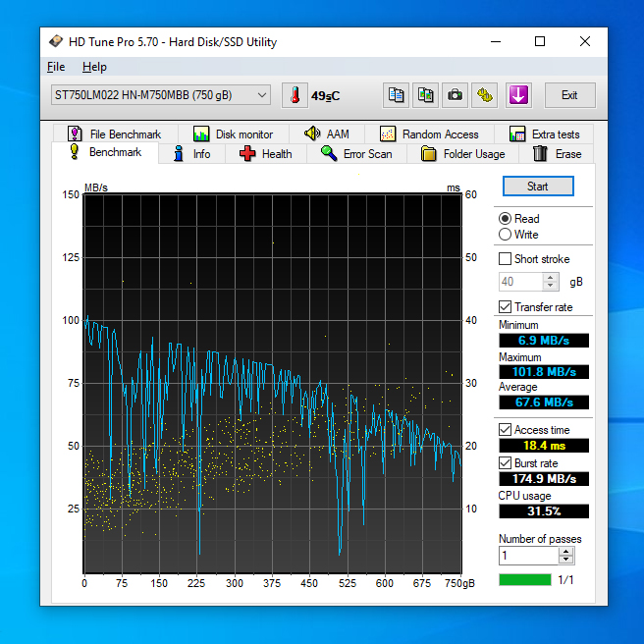Click the thermometer temperature icon
This screenshot has height=644, width=644.
click(x=295, y=95)
